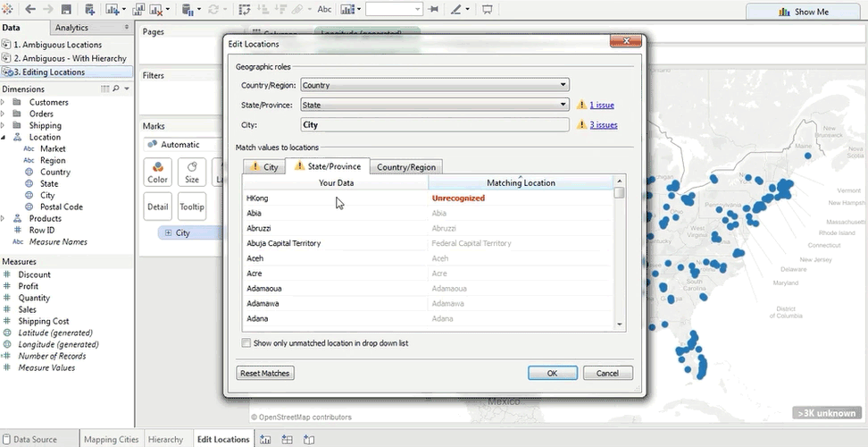
Task: Click the New Dashboard icon in bottom bar
Action: click(x=287, y=439)
